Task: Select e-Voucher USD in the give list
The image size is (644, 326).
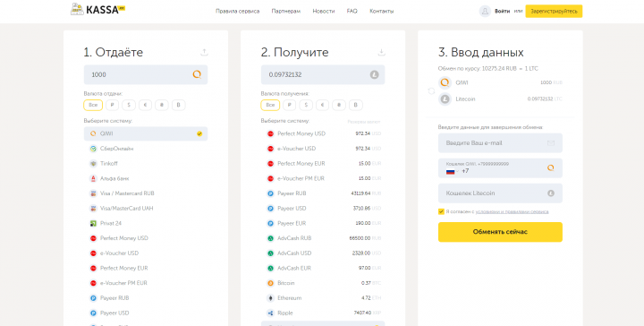Action: tap(146, 253)
